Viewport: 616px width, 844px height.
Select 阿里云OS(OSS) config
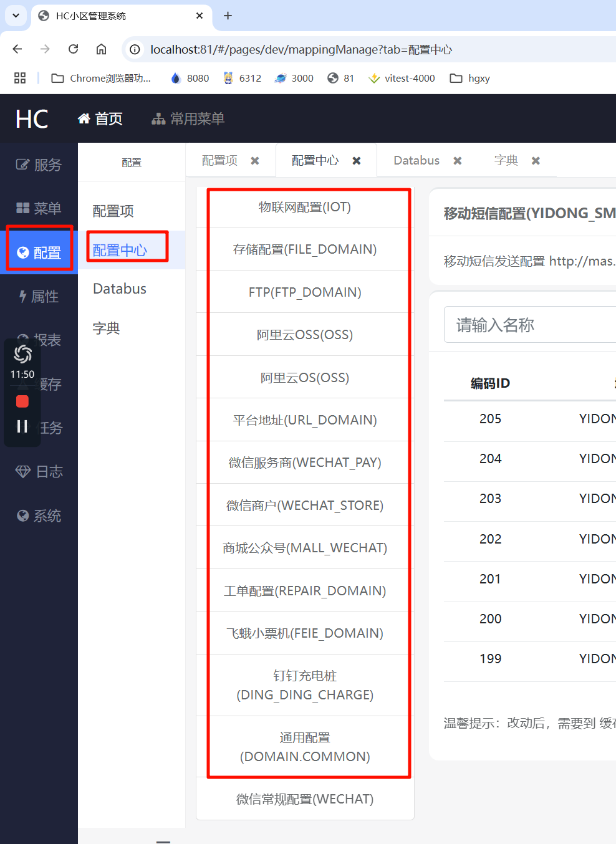pos(305,377)
